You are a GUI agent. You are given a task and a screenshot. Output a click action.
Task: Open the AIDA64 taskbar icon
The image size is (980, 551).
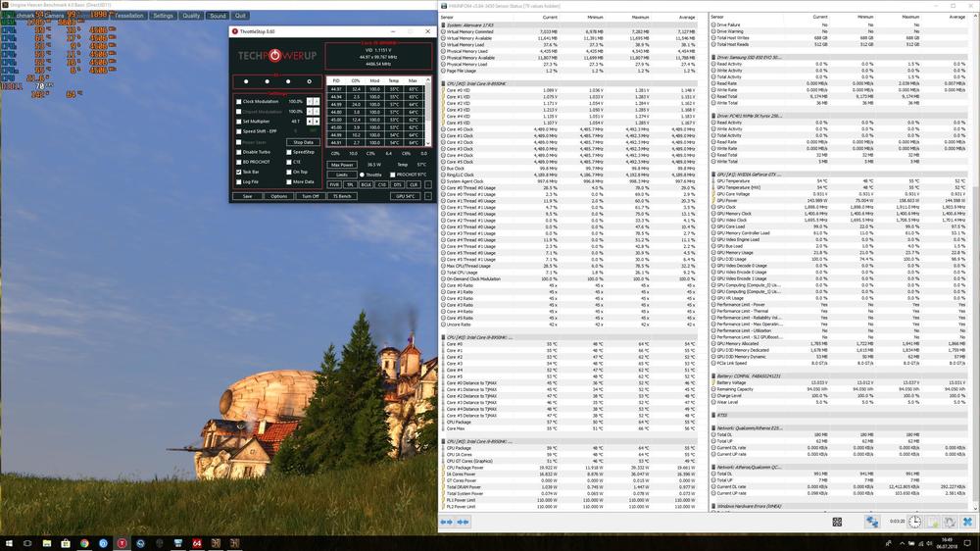click(x=197, y=542)
